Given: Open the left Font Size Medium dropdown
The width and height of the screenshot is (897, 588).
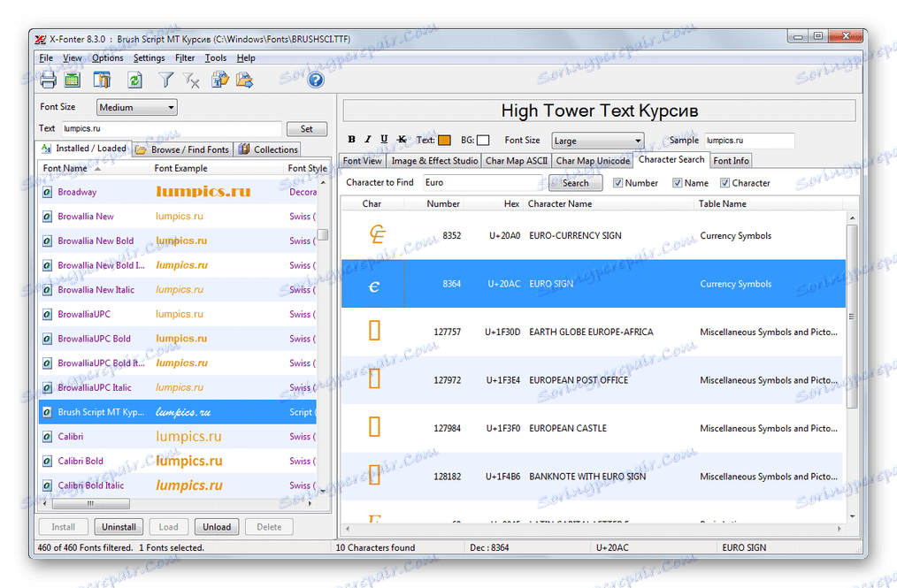Looking at the screenshot, I should [137, 107].
